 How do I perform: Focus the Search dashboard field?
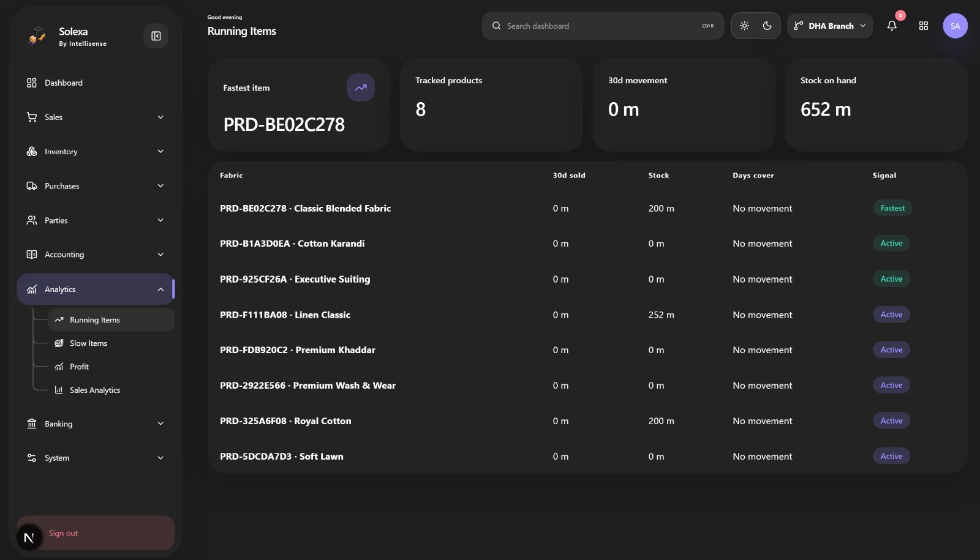[603, 26]
